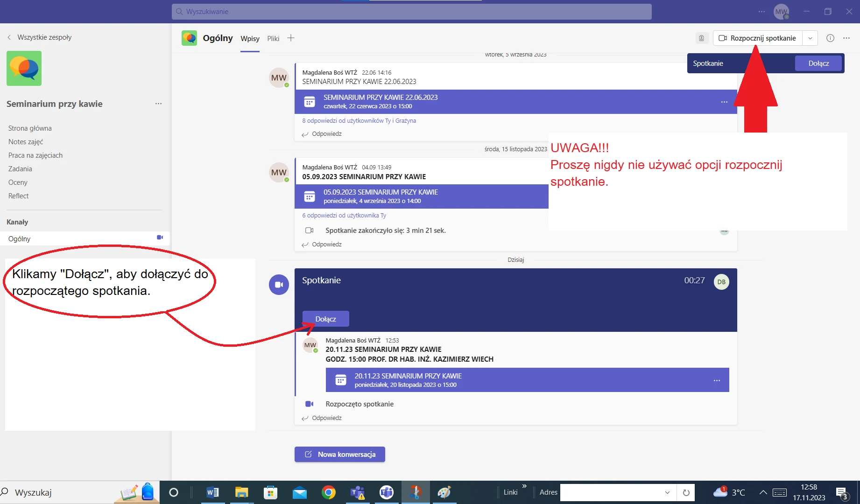Click the Seminarium przy kawie team avatar
Screen dimensions: 860x504
point(24,68)
